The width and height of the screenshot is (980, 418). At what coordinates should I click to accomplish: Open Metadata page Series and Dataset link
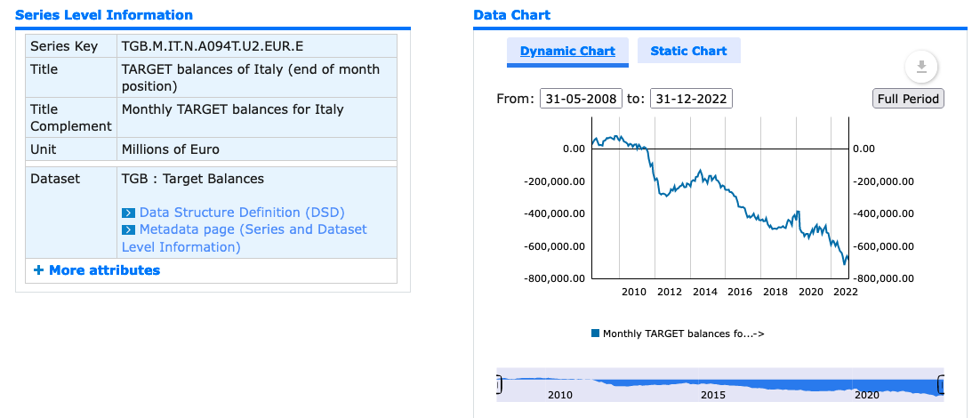click(245, 238)
